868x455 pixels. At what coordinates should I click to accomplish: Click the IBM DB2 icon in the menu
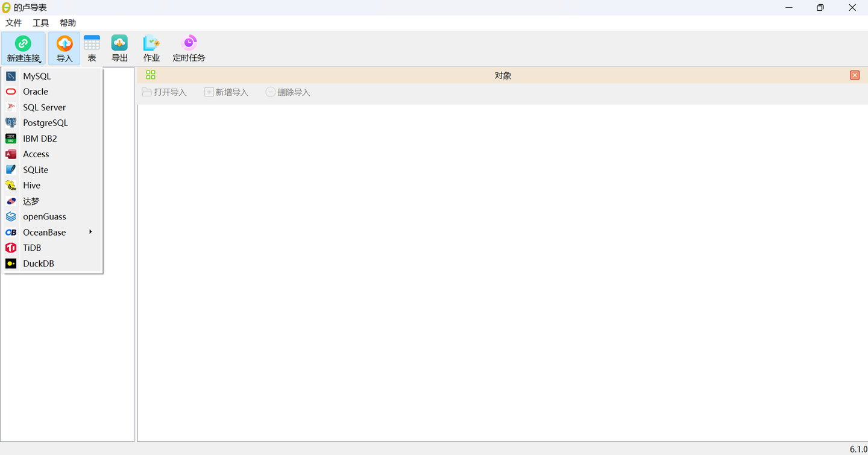click(x=11, y=139)
